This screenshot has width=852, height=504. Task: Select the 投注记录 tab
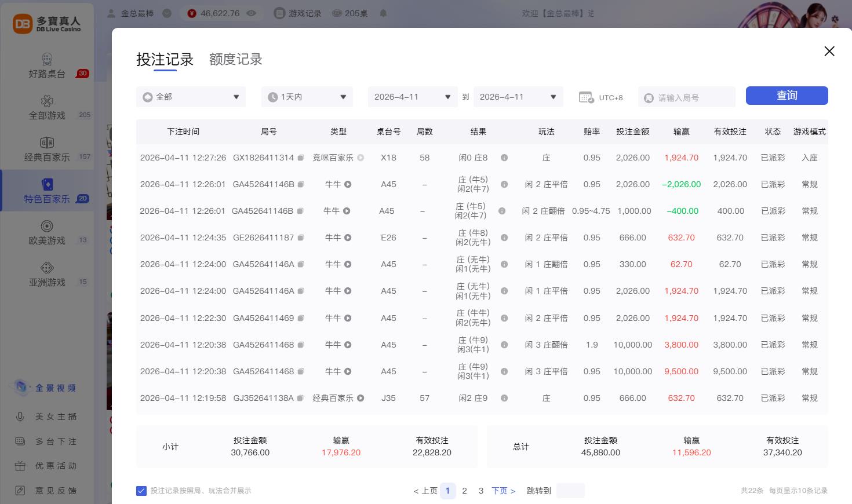click(x=165, y=60)
